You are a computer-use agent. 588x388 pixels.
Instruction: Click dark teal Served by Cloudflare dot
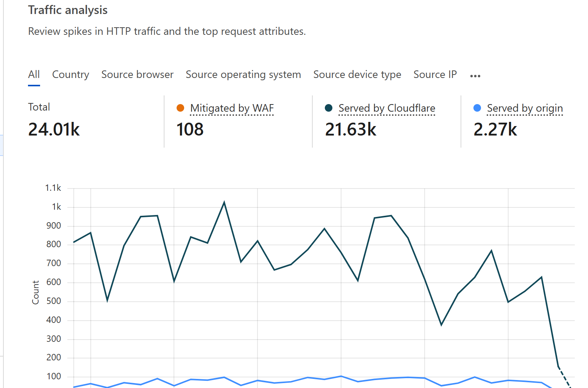tap(329, 108)
